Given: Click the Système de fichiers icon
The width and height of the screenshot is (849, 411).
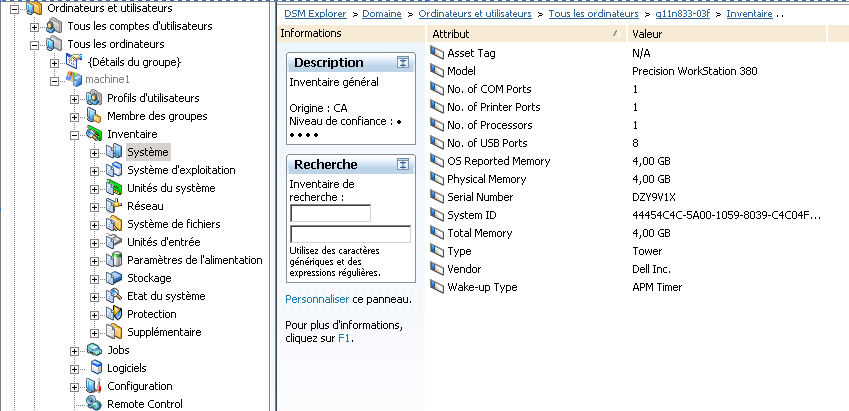Looking at the screenshot, I should (x=114, y=224).
